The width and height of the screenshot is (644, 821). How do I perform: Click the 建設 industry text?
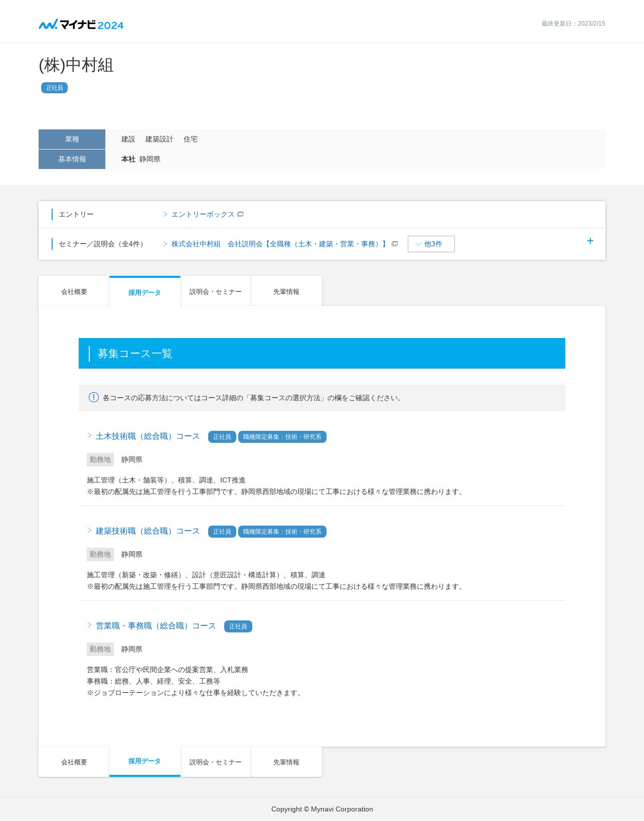point(128,139)
